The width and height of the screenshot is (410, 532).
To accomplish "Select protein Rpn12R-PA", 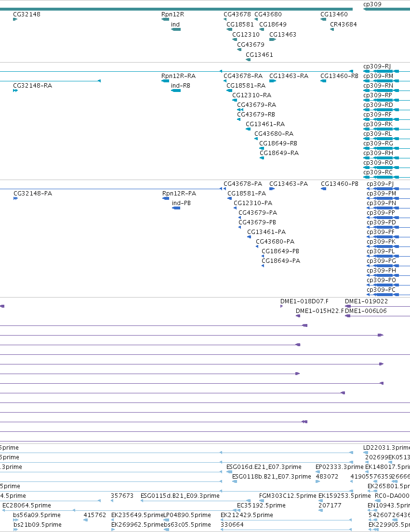I will click(x=179, y=194).
